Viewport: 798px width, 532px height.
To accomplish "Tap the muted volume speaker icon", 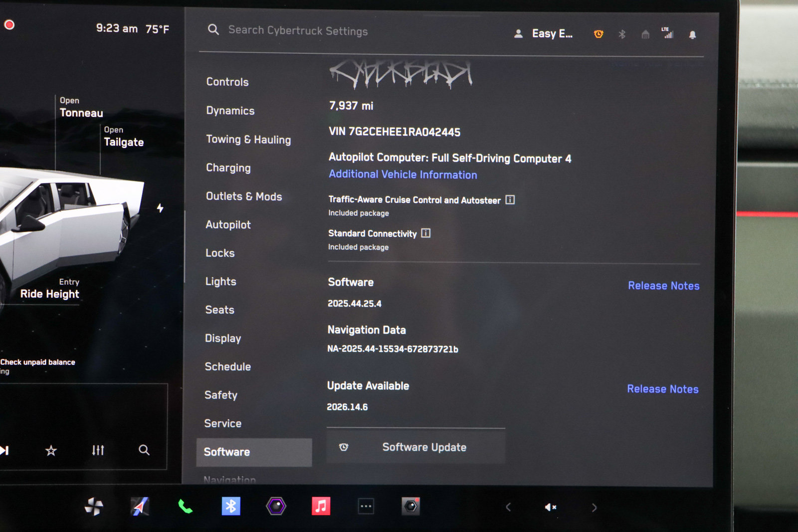I will [551, 508].
